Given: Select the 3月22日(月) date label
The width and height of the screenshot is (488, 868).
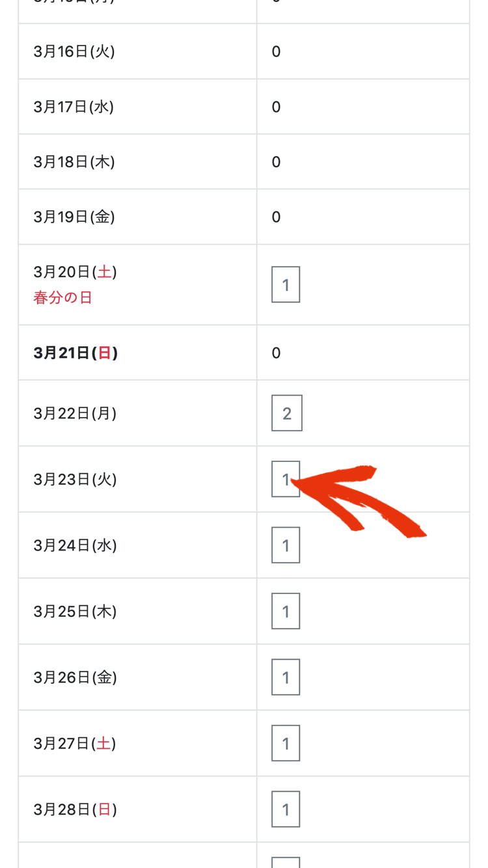Looking at the screenshot, I should (x=75, y=413).
